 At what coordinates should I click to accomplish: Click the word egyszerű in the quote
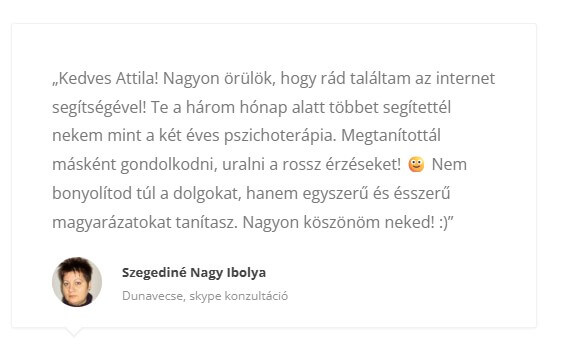point(335,194)
